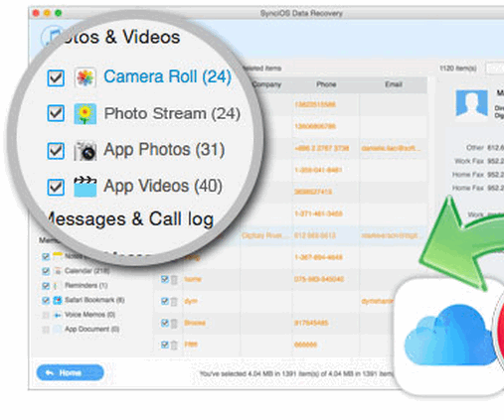Click the App Photos camera icon
This screenshot has width=504, height=420.
(85, 151)
